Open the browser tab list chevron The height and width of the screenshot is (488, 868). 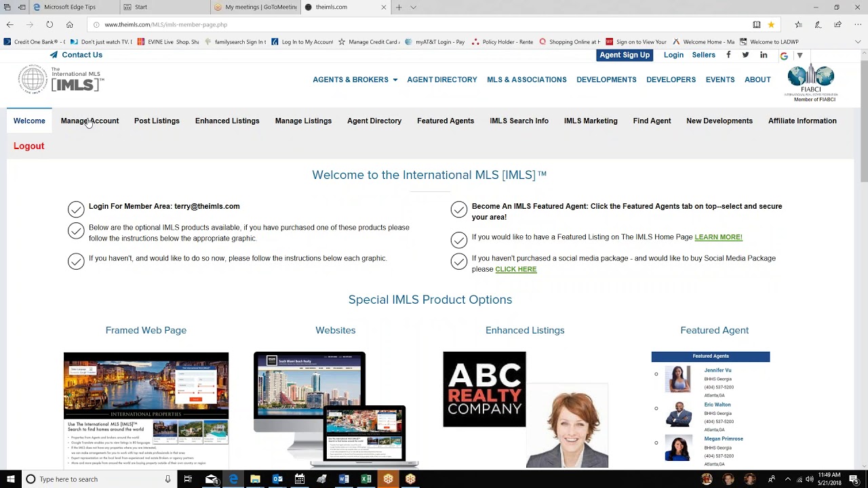(x=413, y=7)
